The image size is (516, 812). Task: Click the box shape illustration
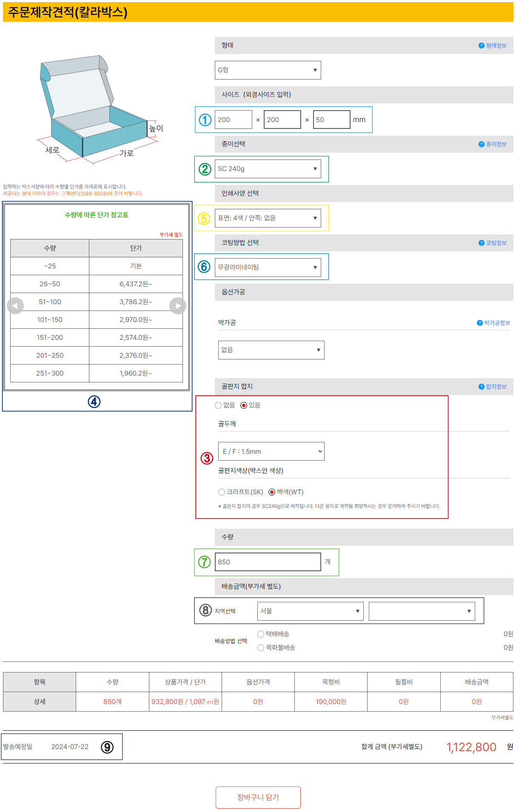[x=100, y=108]
